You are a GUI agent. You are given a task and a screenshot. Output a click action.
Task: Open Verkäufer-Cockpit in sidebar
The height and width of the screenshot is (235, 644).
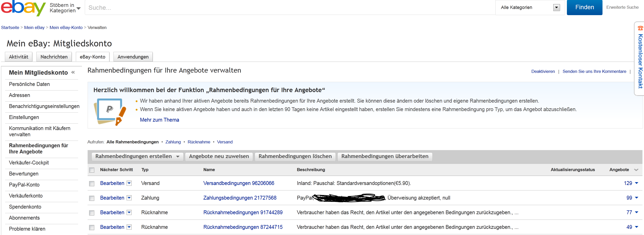pyautogui.click(x=29, y=163)
